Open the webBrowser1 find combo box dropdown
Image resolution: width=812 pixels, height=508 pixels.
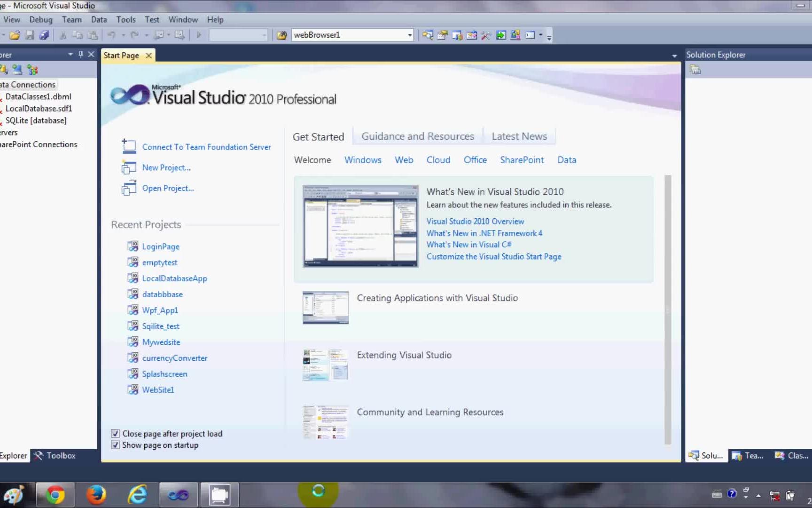(x=410, y=35)
